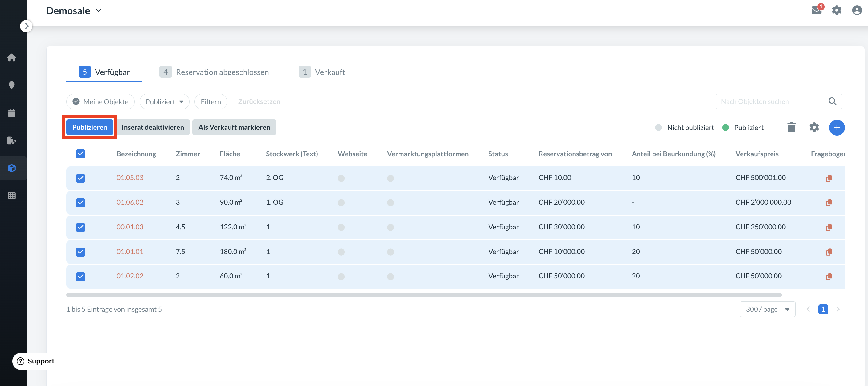This screenshot has width=868, height=386.
Task: Uncheck the checkbox for row 01.06.02
Action: pos(80,203)
